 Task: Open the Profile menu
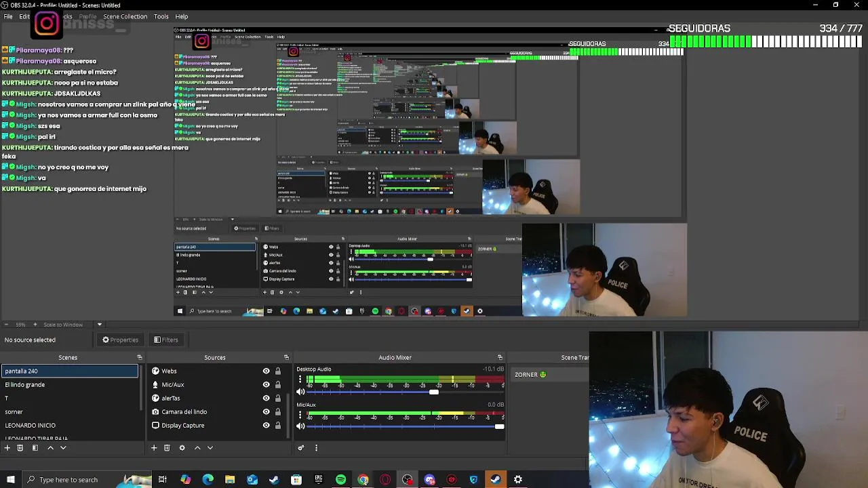pyautogui.click(x=87, y=16)
